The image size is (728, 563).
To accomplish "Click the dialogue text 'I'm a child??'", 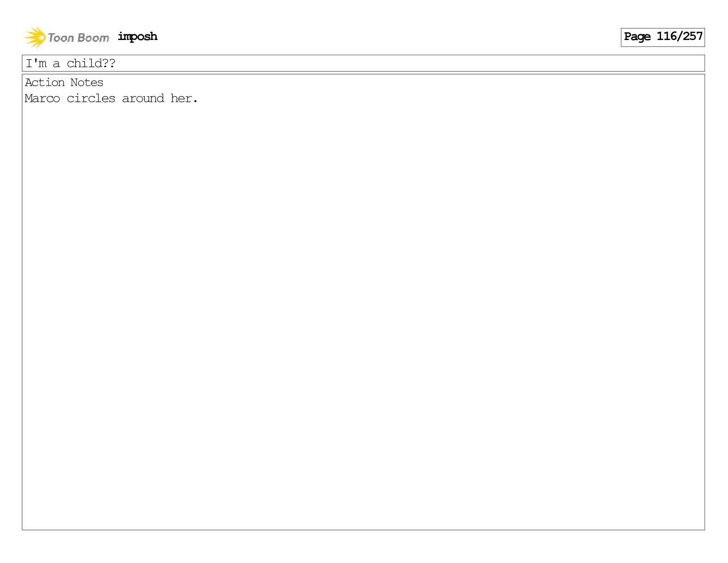I will point(70,63).
